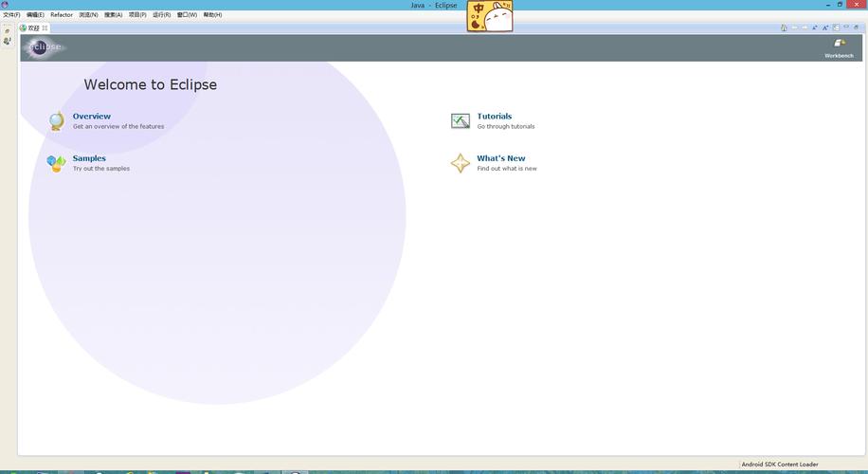The height and width of the screenshot is (474, 868).
Task: Minimize the welcome view panel
Action: [x=846, y=27]
